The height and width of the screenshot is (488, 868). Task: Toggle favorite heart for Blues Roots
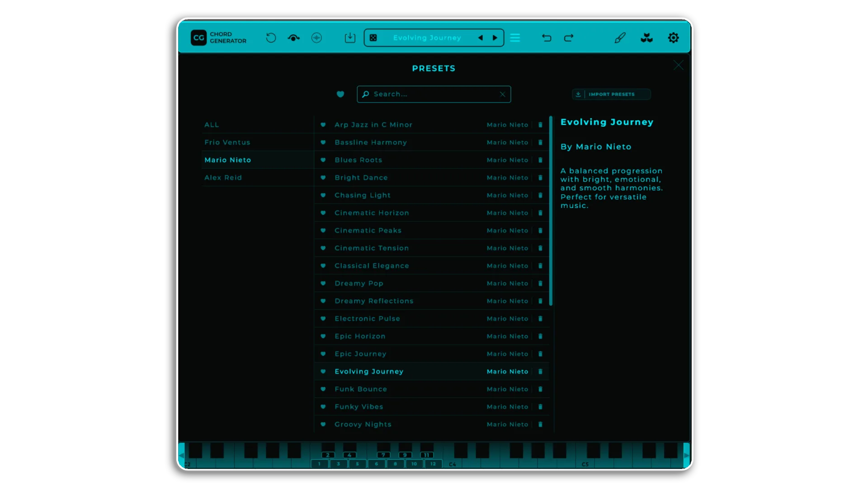323,160
